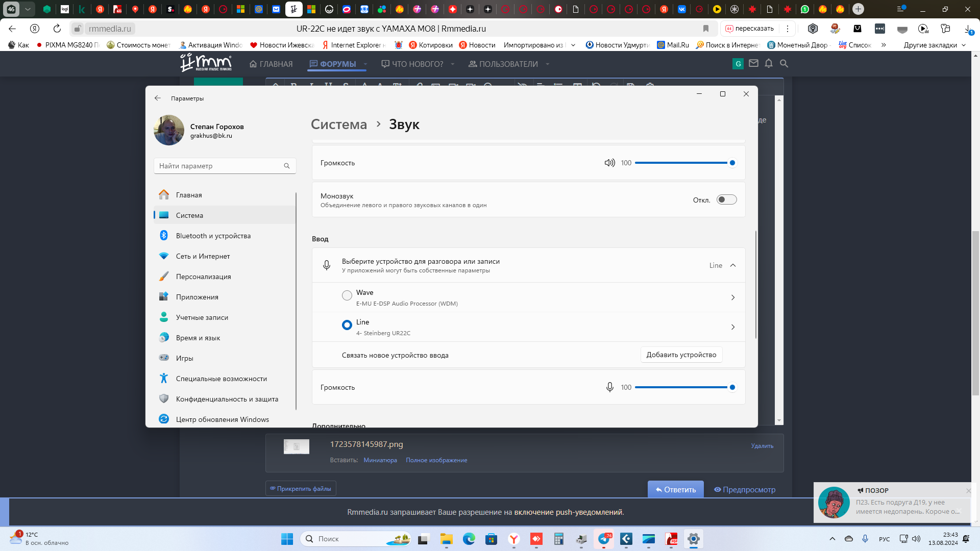
Task: Reload the browser page
Action: click(x=57, y=29)
